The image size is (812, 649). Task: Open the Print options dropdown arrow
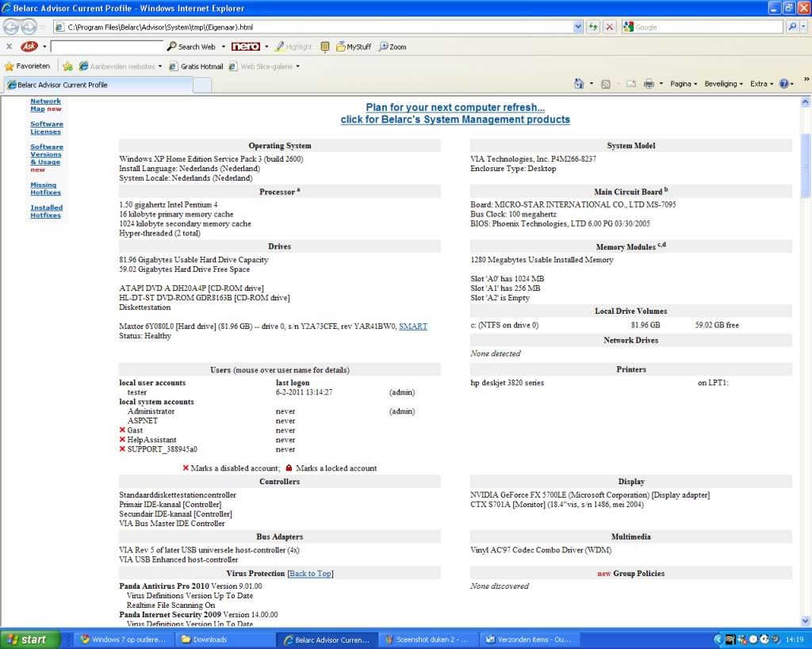click(661, 84)
